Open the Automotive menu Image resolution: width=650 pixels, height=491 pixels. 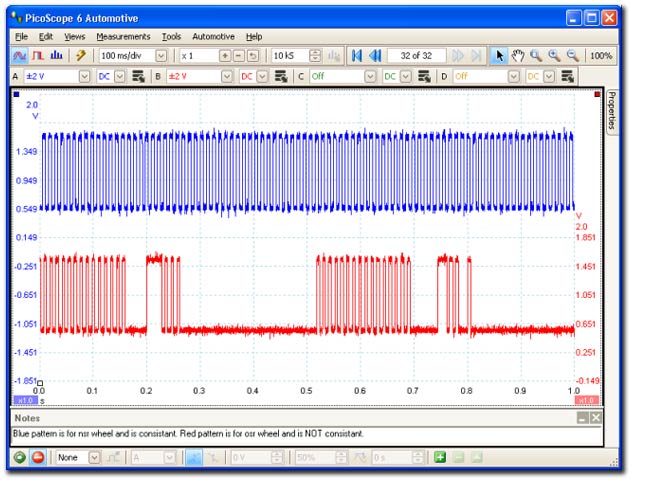point(213,36)
